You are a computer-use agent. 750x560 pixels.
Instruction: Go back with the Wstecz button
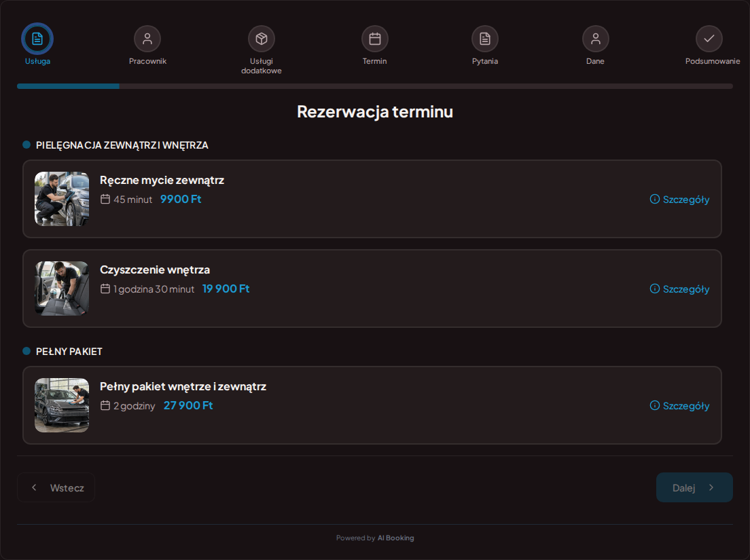point(56,487)
